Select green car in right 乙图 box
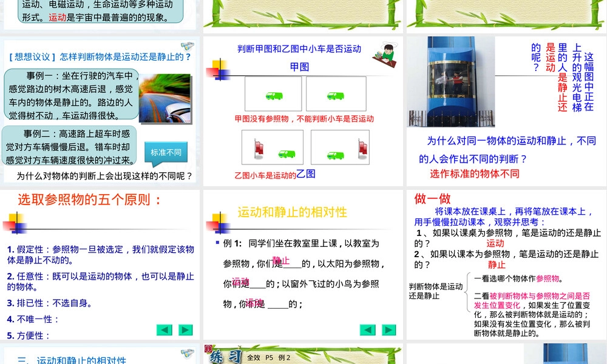 coord(336,155)
